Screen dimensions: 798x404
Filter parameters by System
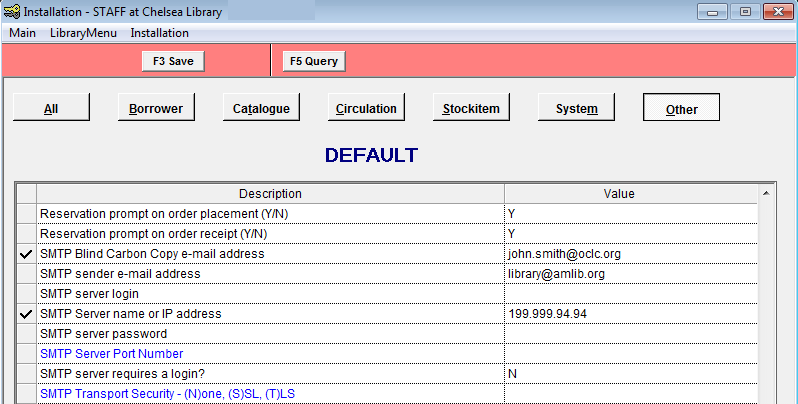[x=576, y=107]
